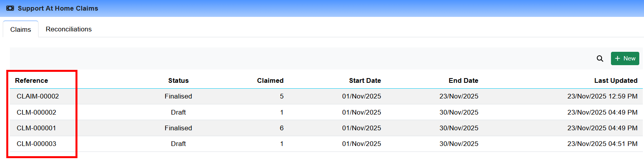Click the search magnifier icon
The image size is (644, 166).
coord(600,58)
